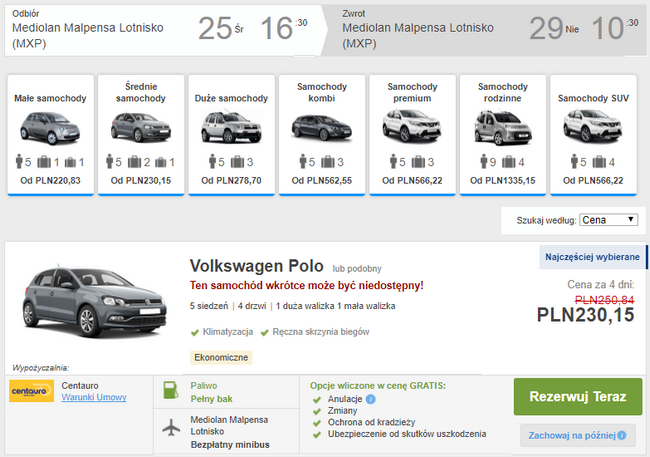Click the green fuel pump icon
650x457 pixels.
[170, 390]
